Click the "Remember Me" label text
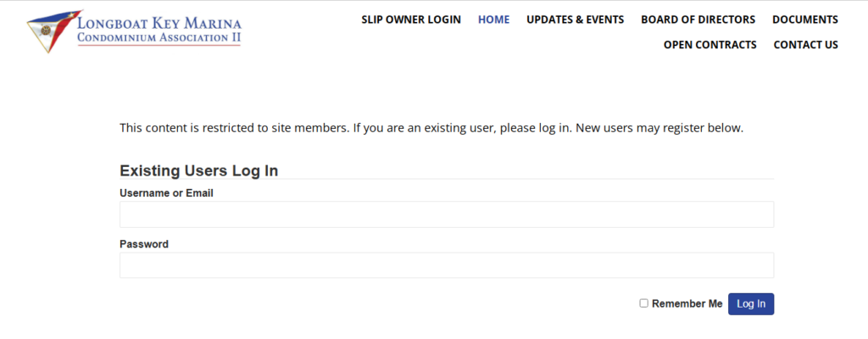 click(x=687, y=303)
